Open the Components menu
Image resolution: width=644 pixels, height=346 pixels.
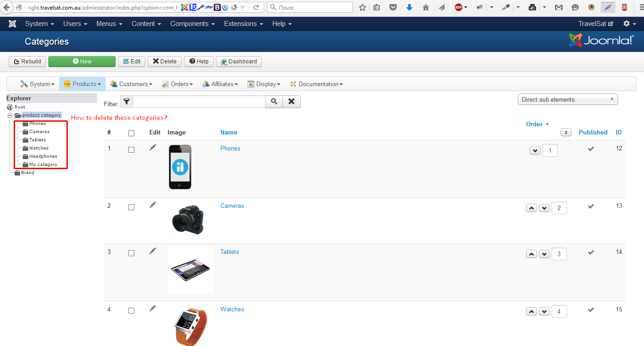tap(193, 24)
